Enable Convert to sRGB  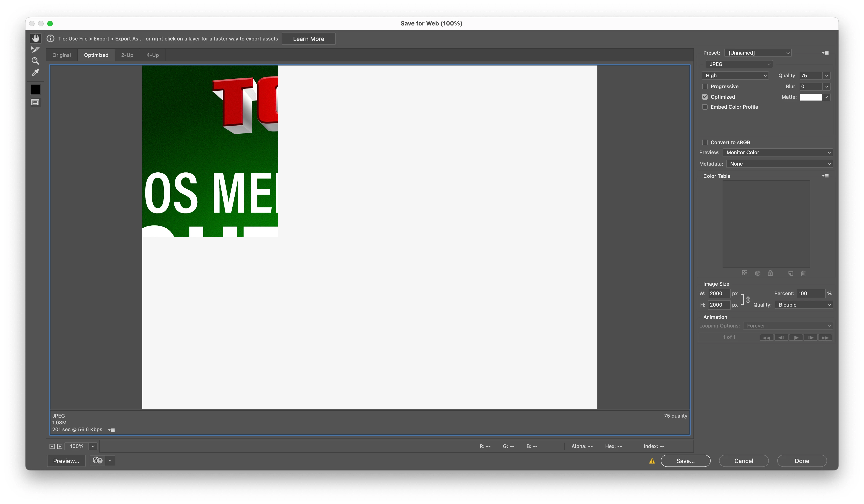click(705, 142)
